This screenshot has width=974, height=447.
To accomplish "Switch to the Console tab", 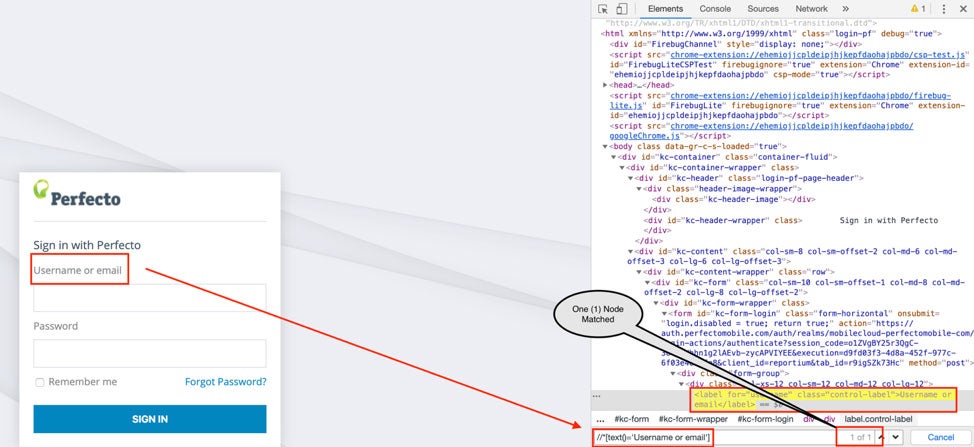I will click(715, 9).
